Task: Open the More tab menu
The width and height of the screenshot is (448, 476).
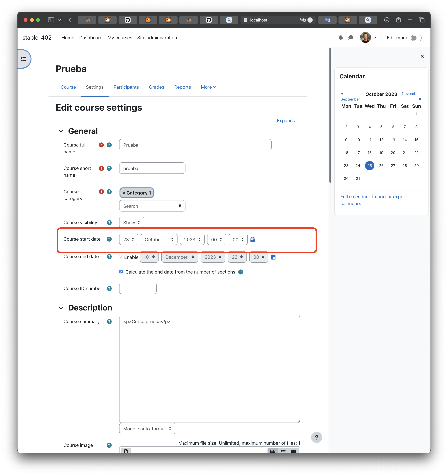Action: 208,87
